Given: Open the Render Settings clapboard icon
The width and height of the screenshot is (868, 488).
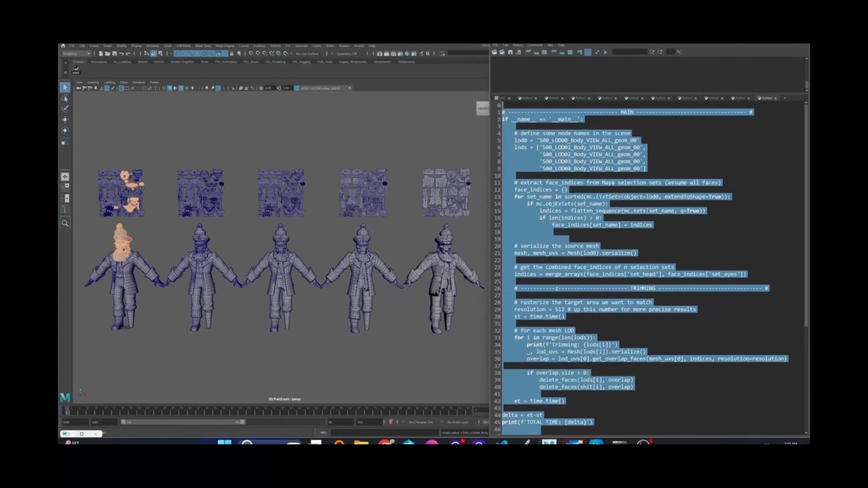Looking at the screenshot, I should pos(400,53).
